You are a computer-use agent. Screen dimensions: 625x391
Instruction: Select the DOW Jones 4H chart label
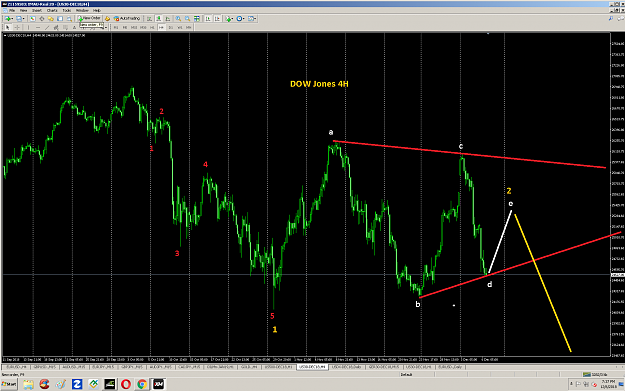319,84
